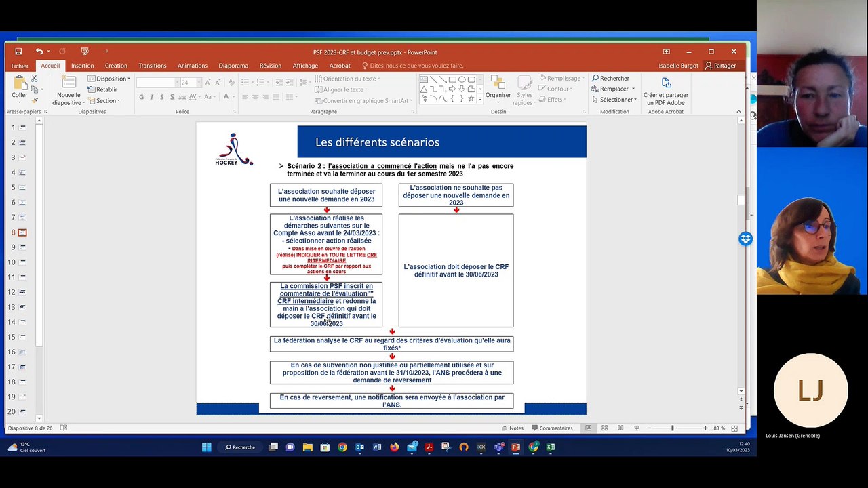The image size is (868, 488).
Task: Click Notes button in status bar
Action: tap(513, 428)
